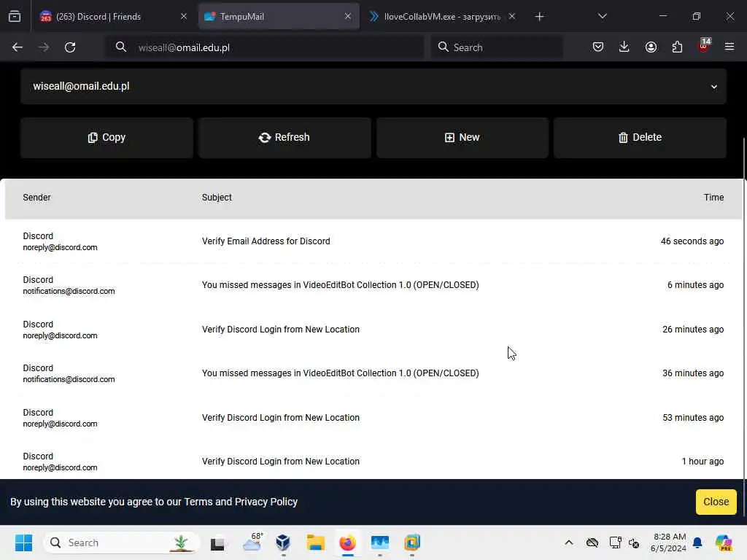Click the Sender column header
Screen dimensions: 747x560
pos(36,198)
